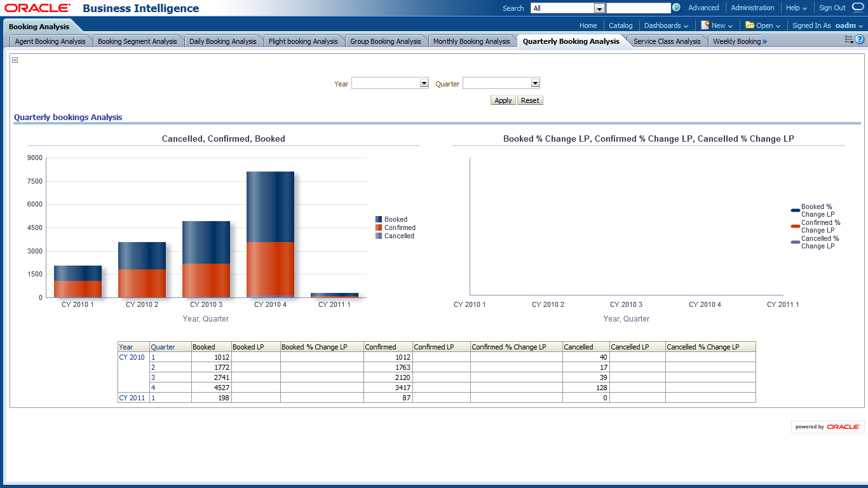The image size is (868, 488).
Task: Click the CY 2010 year link in table
Action: pyautogui.click(x=132, y=357)
